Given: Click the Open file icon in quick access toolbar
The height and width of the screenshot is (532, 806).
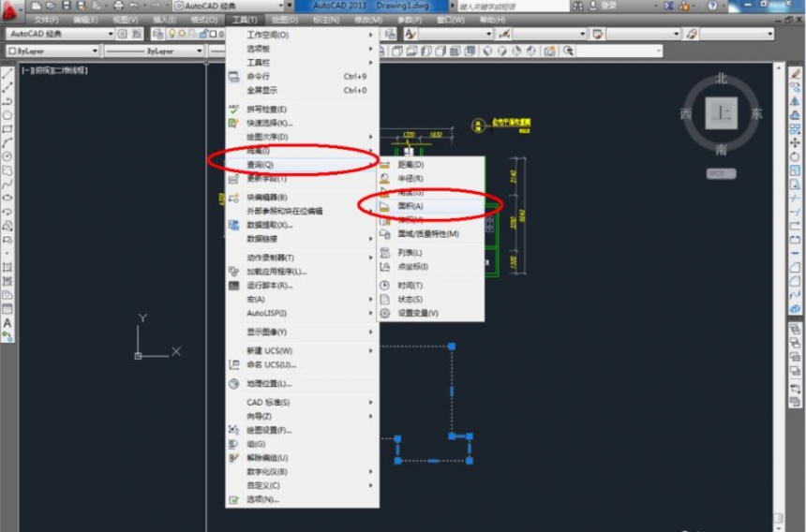Looking at the screenshot, I should (x=51, y=7).
